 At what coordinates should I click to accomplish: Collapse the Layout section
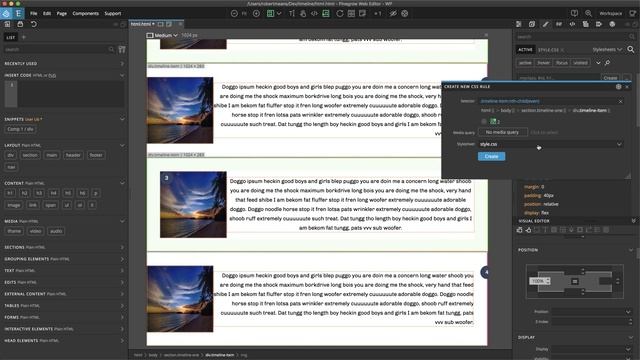click(x=122, y=145)
